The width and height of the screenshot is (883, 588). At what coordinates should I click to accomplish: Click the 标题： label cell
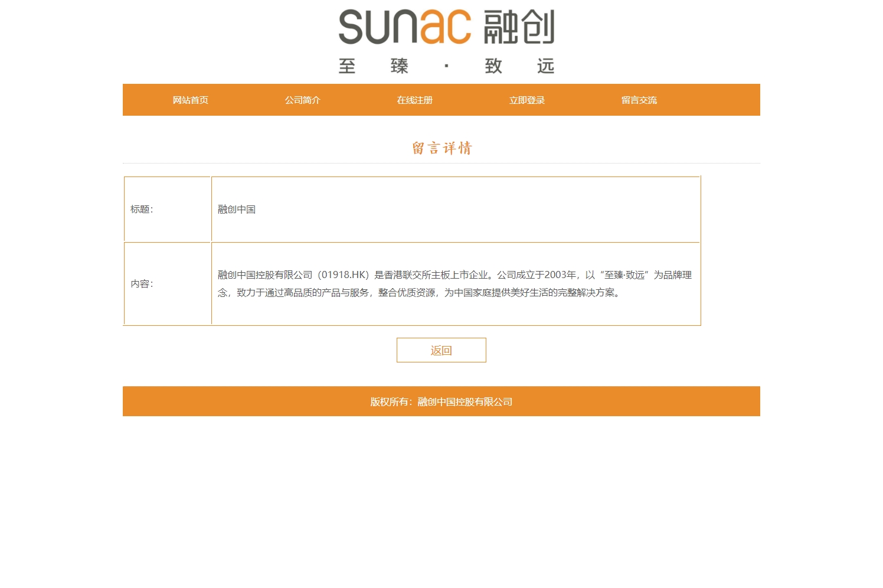click(168, 209)
